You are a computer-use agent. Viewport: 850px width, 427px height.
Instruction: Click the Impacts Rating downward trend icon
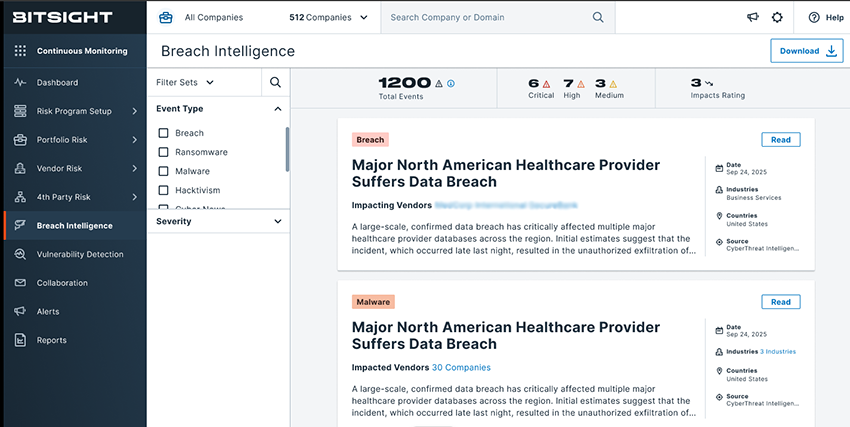709,83
